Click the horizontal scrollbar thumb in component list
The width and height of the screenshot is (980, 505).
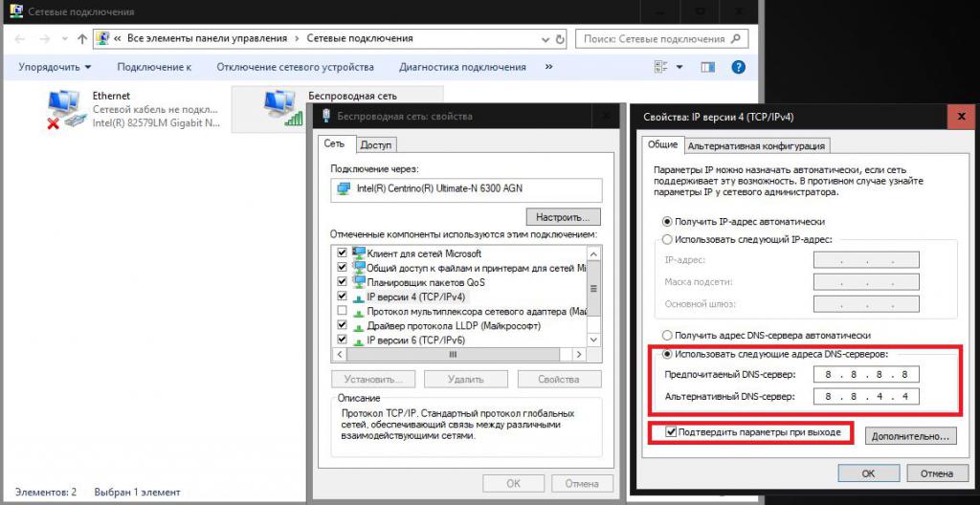pos(454,355)
